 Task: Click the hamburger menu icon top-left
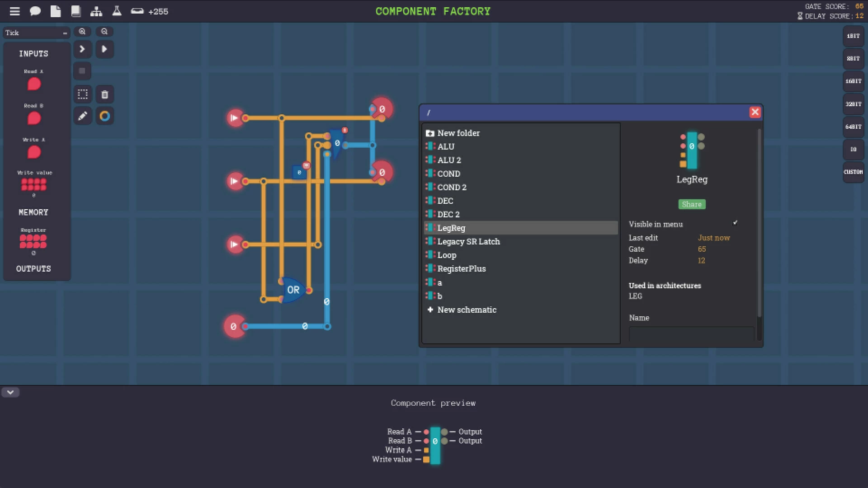pyautogui.click(x=14, y=11)
